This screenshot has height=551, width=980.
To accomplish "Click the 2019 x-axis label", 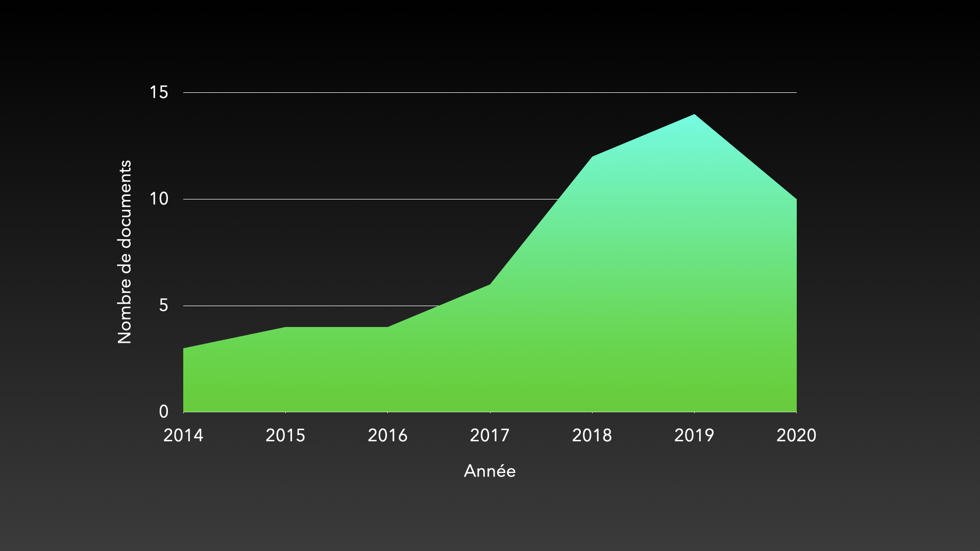I will click(694, 435).
